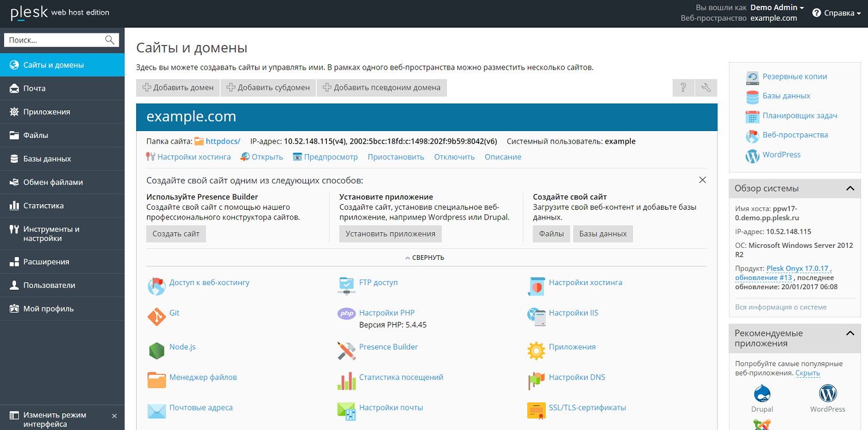Collapse the Рекомендуемые приложения panel
868x430 pixels.
coord(850,333)
